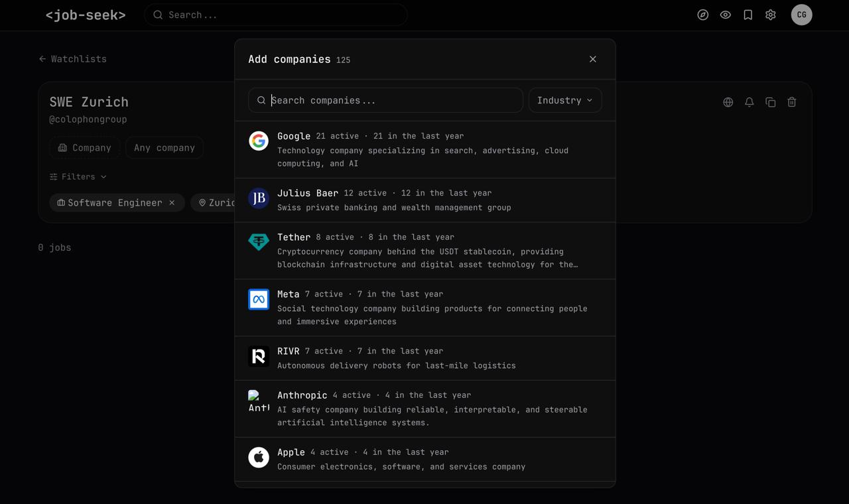The height and width of the screenshot is (504, 849).
Task: Focus the Search companies field
Action: [x=385, y=100]
